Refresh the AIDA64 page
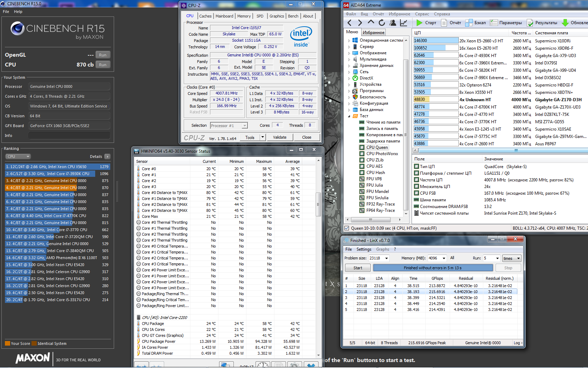This screenshot has height=368, width=588. [x=382, y=23]
